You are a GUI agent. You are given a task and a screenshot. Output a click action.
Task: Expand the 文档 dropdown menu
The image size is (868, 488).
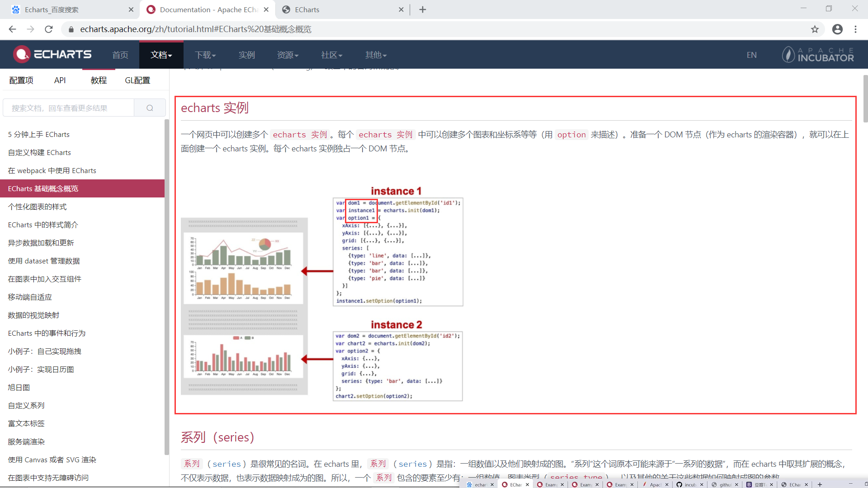click(161, 55)
